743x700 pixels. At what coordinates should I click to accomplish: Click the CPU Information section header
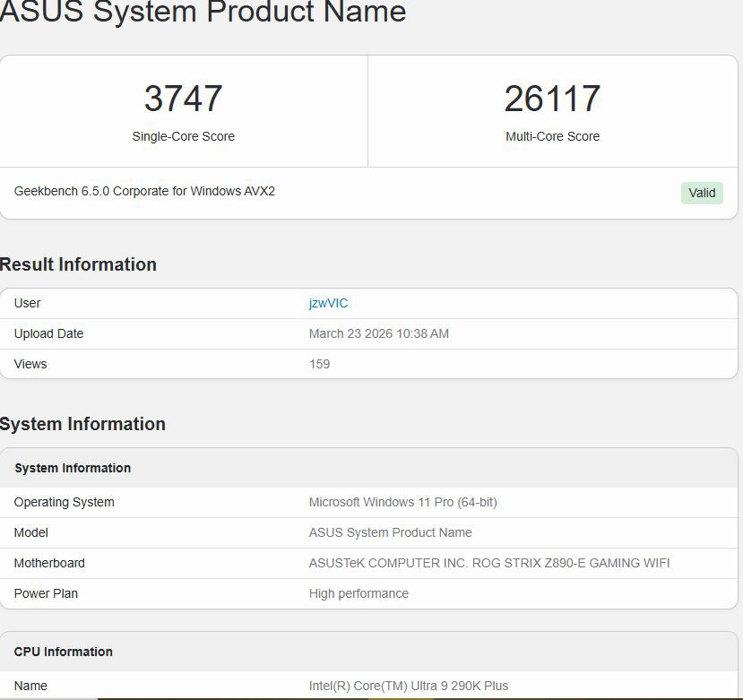tap(63, 652)
